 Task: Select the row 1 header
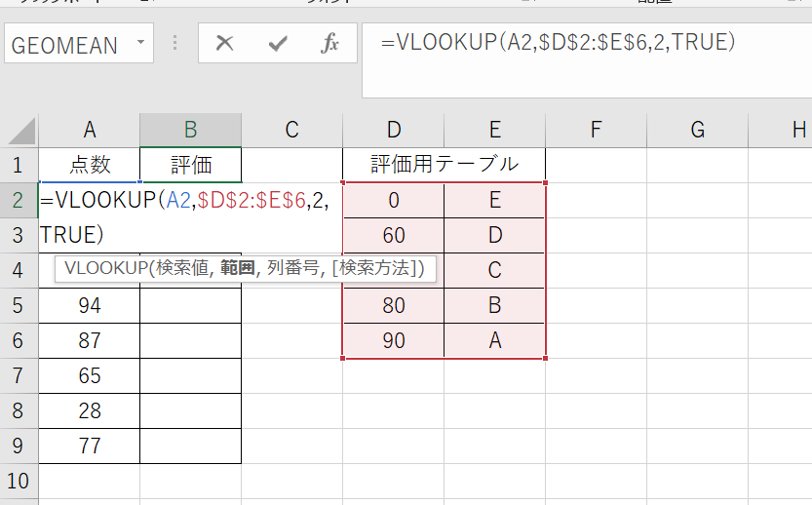tap(17, 164)
